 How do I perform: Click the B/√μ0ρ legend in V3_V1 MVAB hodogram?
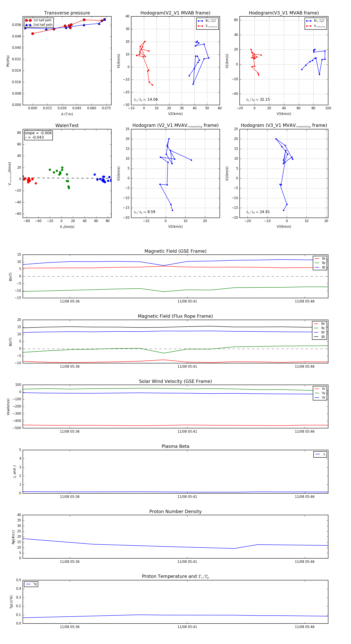[x=316, y=21]
